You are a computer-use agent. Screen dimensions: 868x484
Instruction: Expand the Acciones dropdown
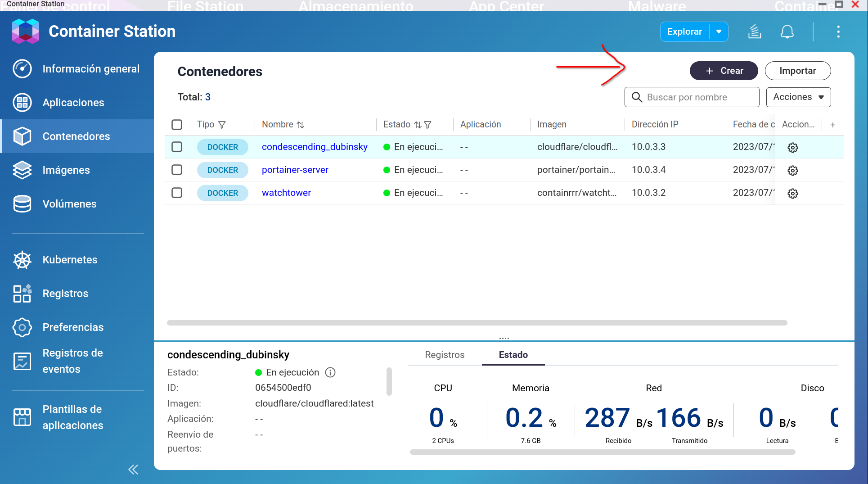(798, 97)
